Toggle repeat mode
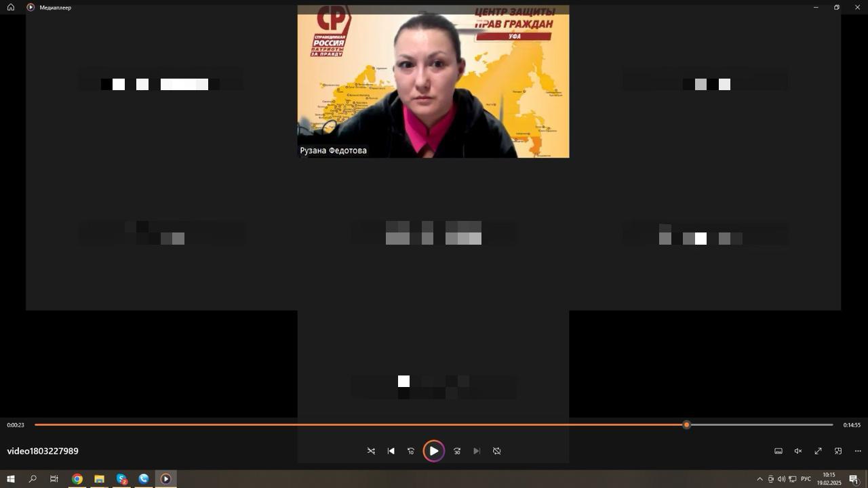This screenshot has height=488, width=868. click(x=496, y=451)
